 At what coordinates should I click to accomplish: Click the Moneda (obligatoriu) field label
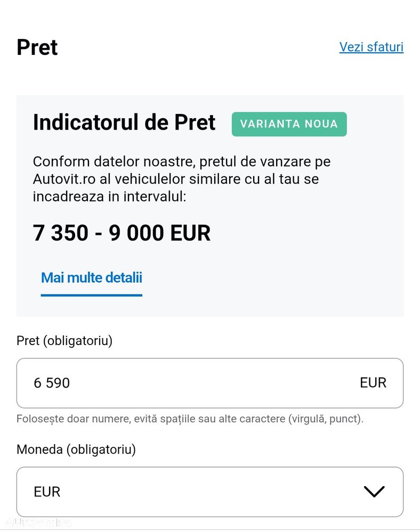76,449
